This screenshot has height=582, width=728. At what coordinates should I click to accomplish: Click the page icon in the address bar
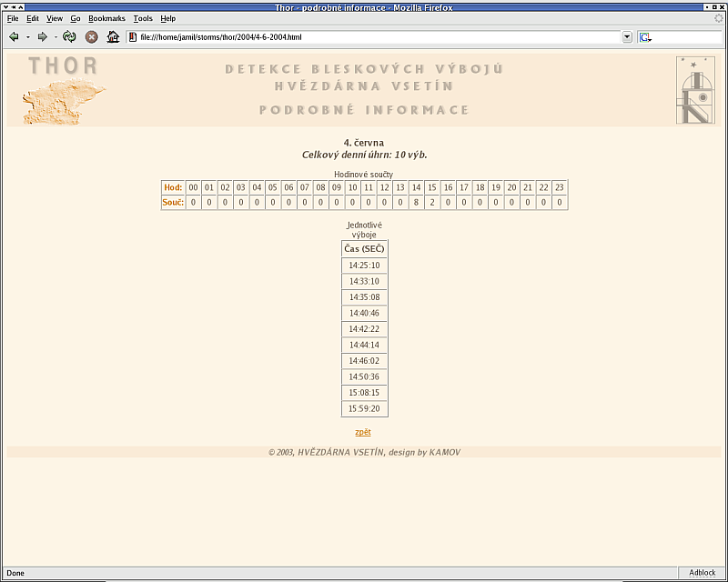click(133, 36)
